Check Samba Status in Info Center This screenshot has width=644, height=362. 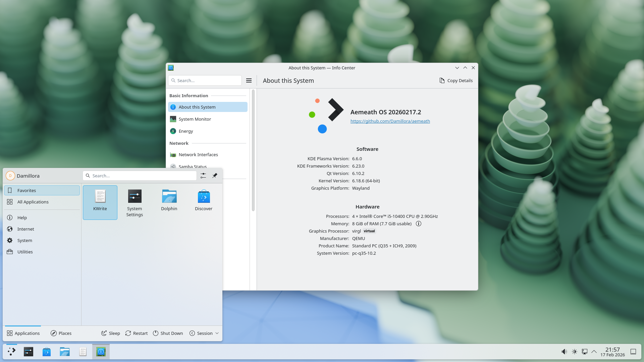coord(193,167)
